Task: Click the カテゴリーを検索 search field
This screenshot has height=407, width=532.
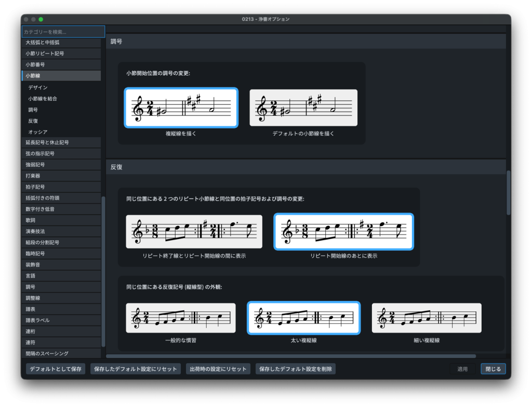Action: click(63, 32)
